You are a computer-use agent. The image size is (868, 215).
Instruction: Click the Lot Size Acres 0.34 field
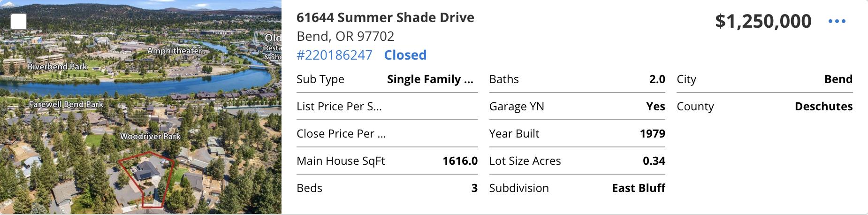[x=577, y=161]
